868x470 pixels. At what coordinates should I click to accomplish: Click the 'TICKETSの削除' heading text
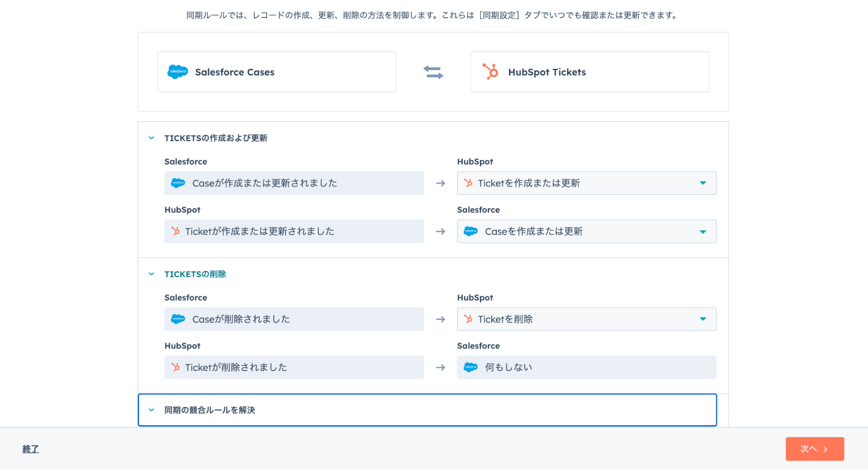(x=195, y=274)
